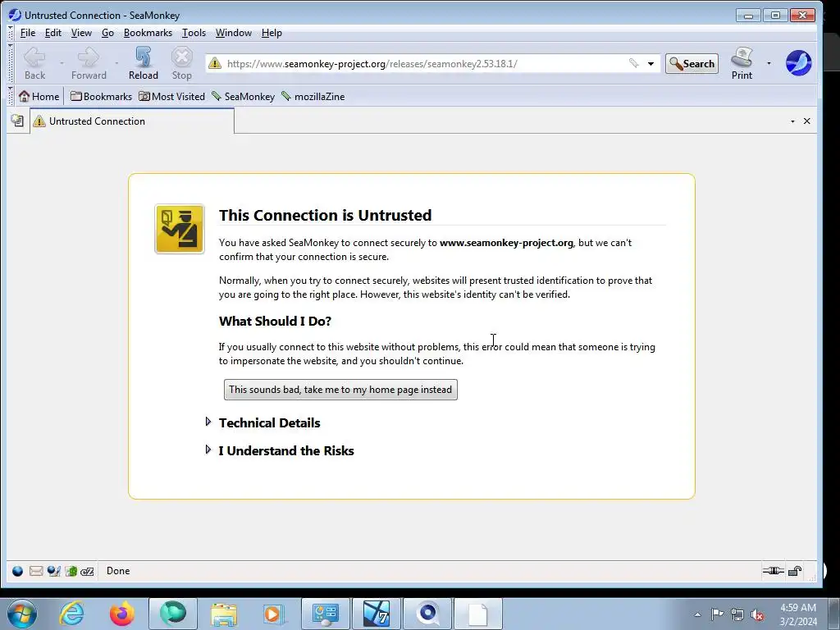Click the taskbar clock showing 4:59 AM
This screenshot has width=840, height=630.
(798, 614)
